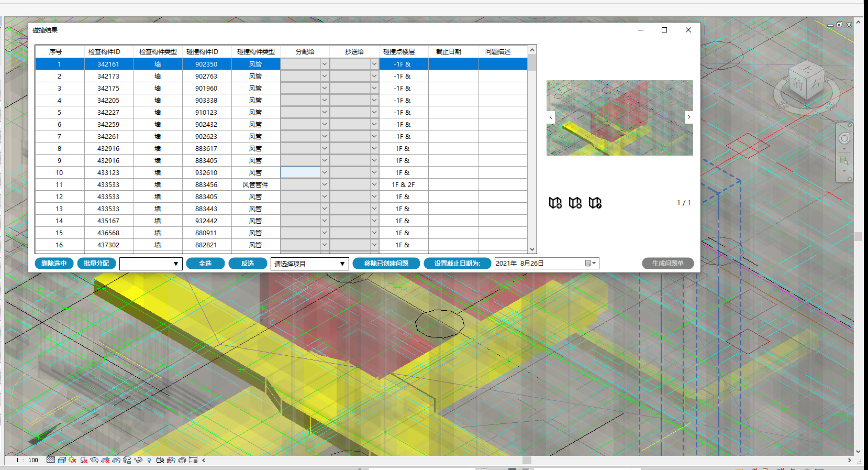Open 抄送给 dropdown for row 8
The image size is (868, 470).
click(x=374, y=148)
